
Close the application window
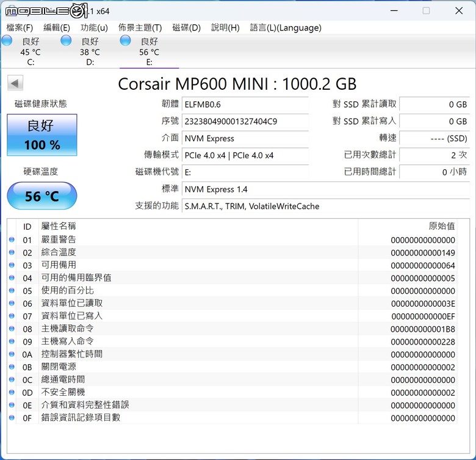tap(459, 11)
